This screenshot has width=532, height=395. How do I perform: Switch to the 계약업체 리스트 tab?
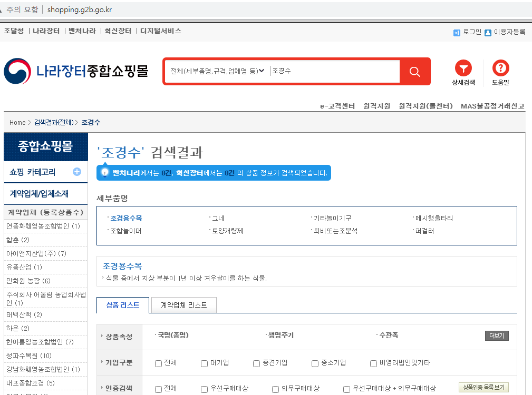coord(184,305)
